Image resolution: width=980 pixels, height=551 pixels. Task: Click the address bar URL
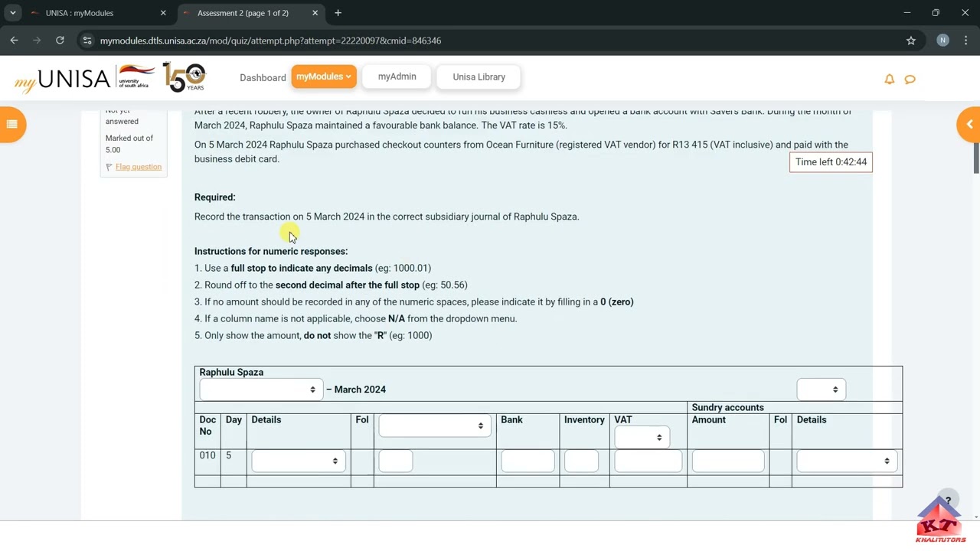[x=270, y=41]
